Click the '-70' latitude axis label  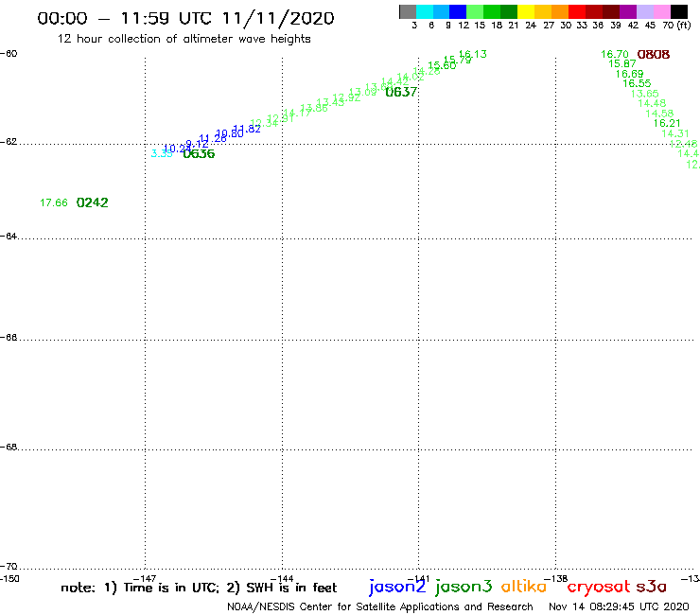[9, 567]
